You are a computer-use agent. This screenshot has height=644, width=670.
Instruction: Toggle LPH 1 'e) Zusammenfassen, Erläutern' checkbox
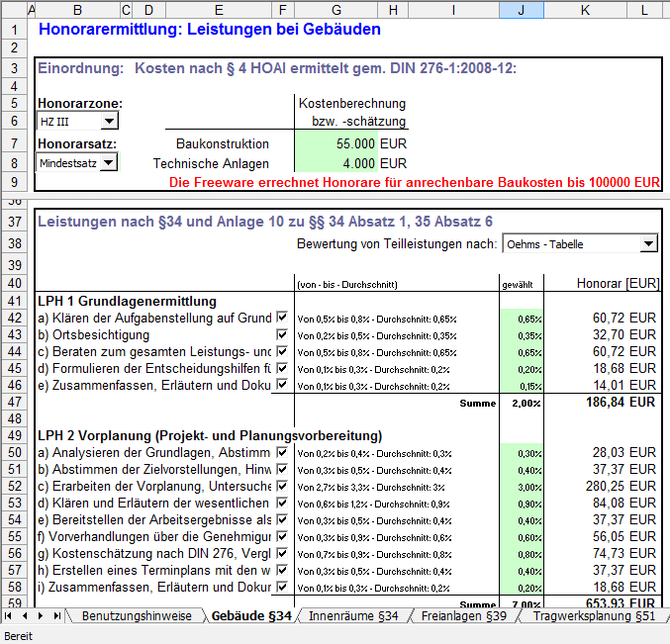tap(282, 385)
